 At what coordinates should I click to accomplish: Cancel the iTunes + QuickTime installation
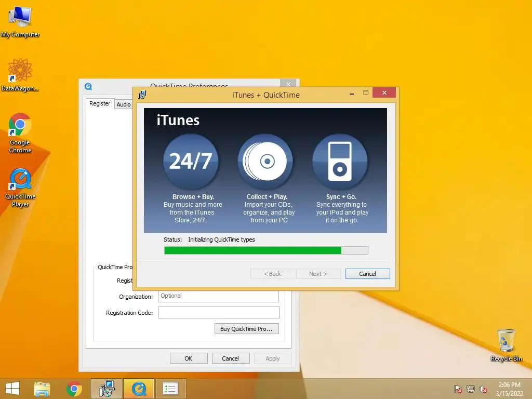[x=367, y=274]
